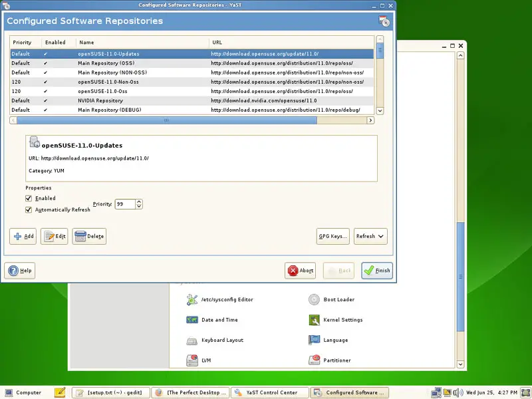
Task: Open Boot Loader icon in YaST Control Center
Action: pos(314,300)
